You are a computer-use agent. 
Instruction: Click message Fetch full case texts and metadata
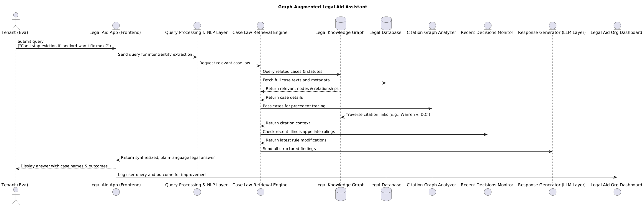296,80
